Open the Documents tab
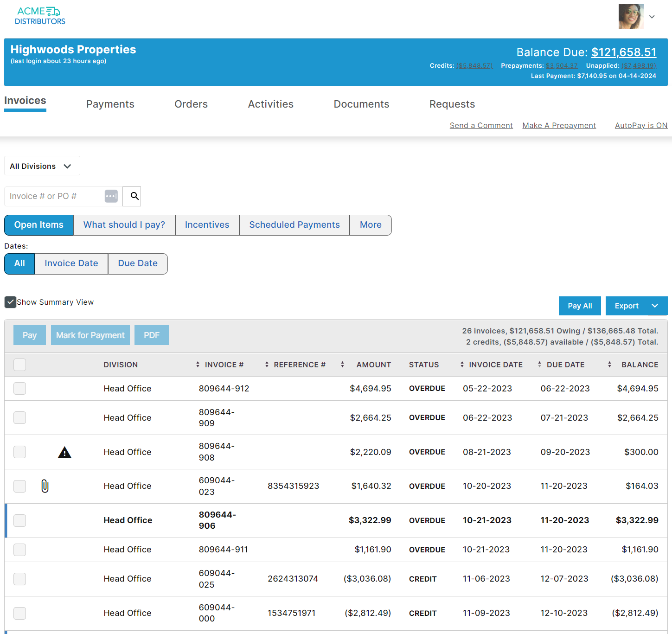 coord(361,104)
